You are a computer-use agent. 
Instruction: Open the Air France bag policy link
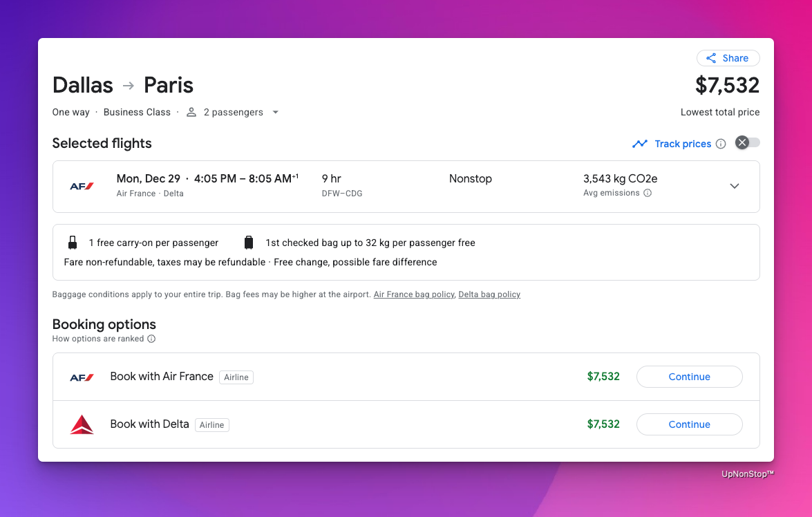[x=414, y=294]
